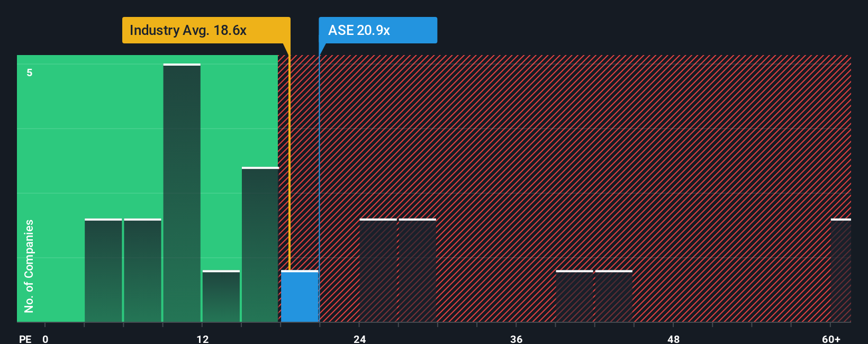Viewport: 868px width, 344px height.
Task: Click the ASE 20.9x label
Action: (378, 30)
